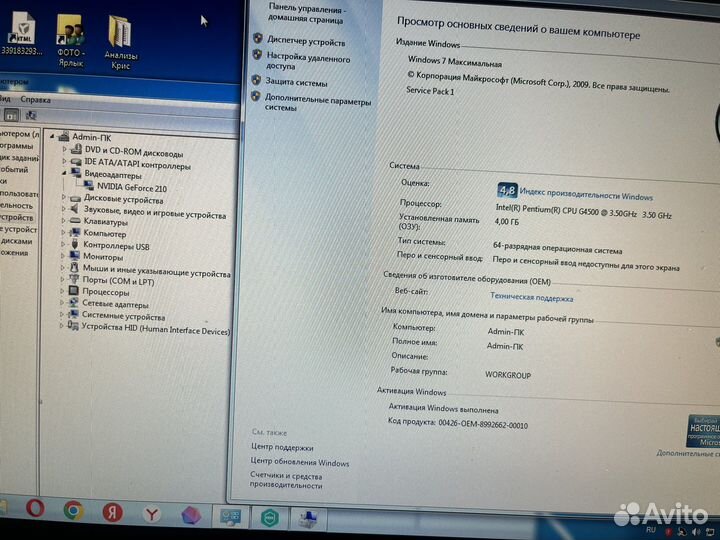Click the Техническая поддержка link
Image resolution: width=720 pixels, height=540 pixels.
coord(531,298)
